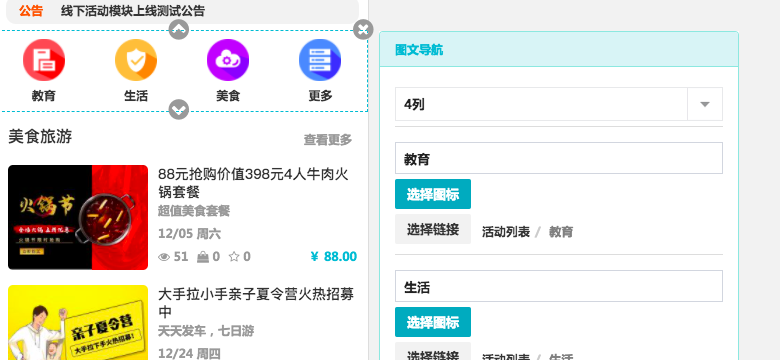
Task: Focus the 生活 title input field
Action: click(559, 286)
